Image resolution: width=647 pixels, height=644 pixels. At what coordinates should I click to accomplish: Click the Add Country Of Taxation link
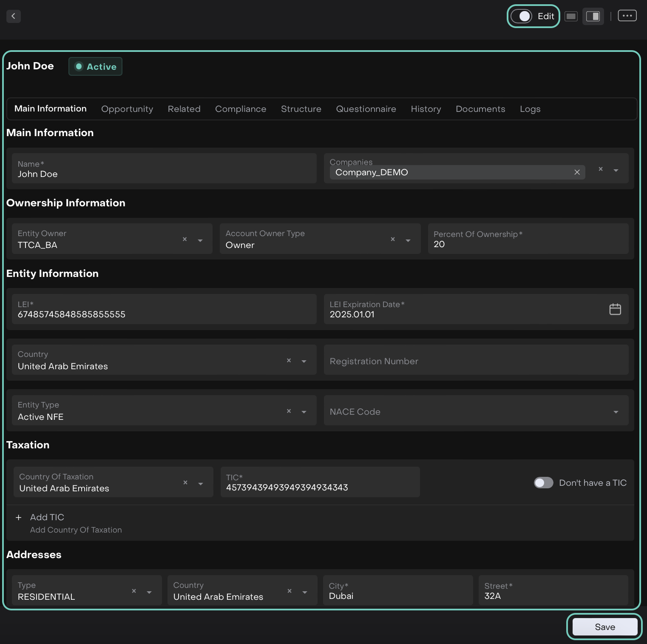(x=76, y=530)
